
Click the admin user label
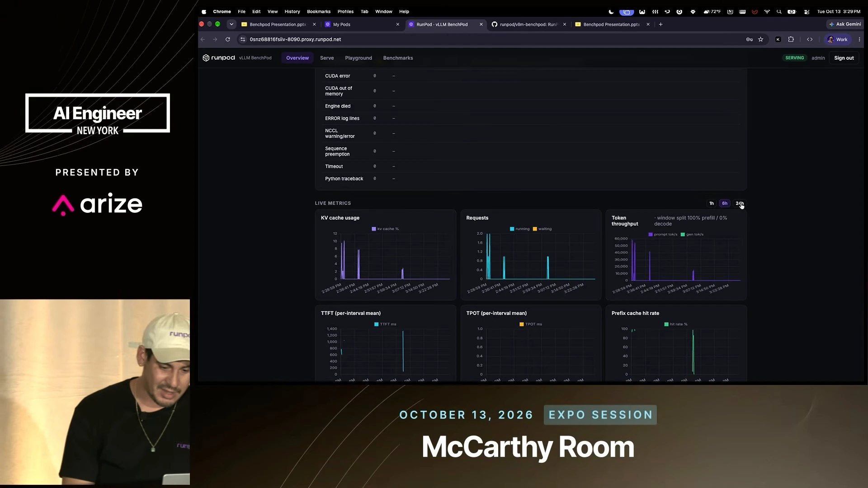point(818,58)
